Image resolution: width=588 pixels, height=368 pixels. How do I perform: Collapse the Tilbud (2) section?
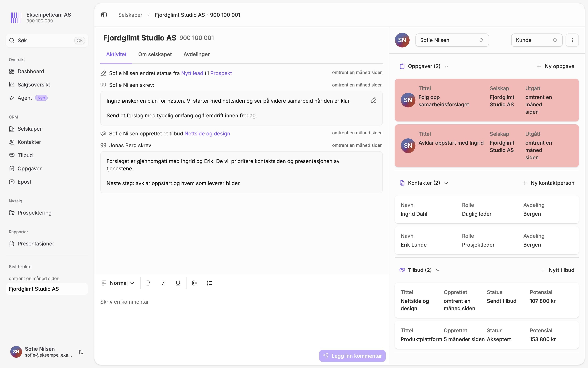tap(420, 270)
